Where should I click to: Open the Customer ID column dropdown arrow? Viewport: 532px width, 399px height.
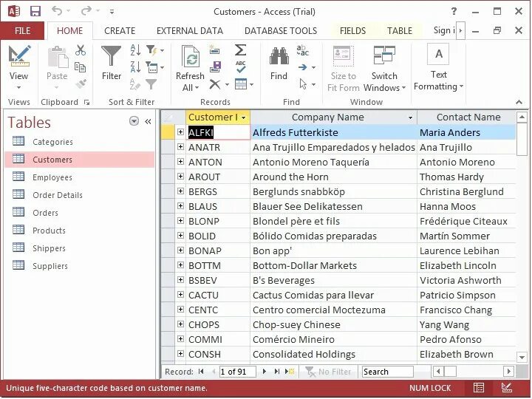[244, 117]
